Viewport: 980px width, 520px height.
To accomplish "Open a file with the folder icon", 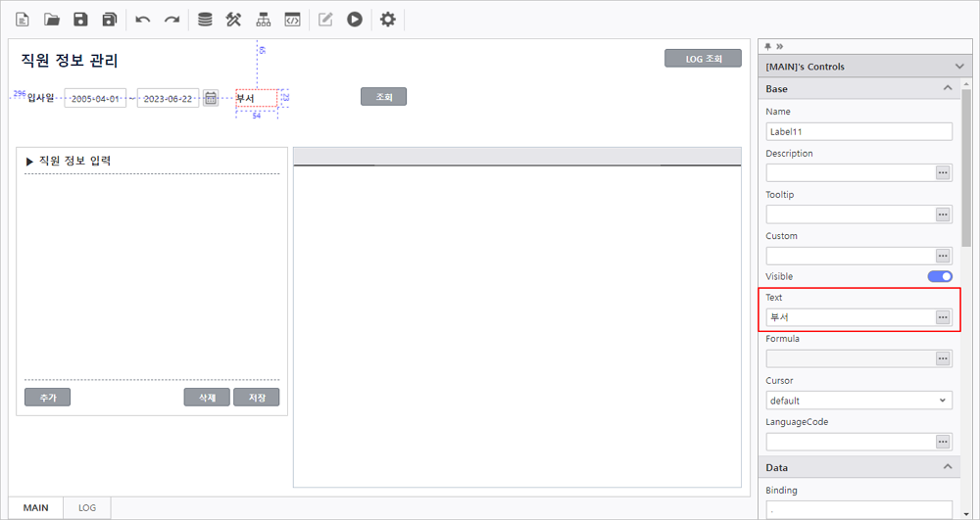I will (52, 20).
